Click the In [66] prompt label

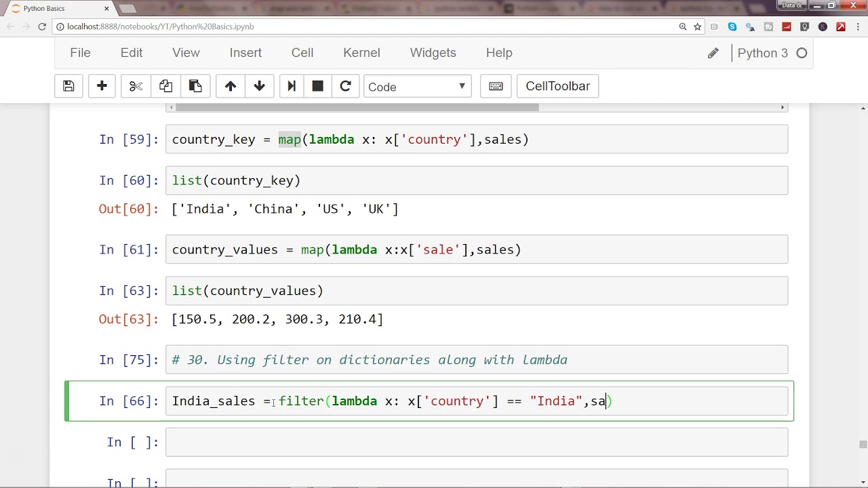[x=129, y=401]
